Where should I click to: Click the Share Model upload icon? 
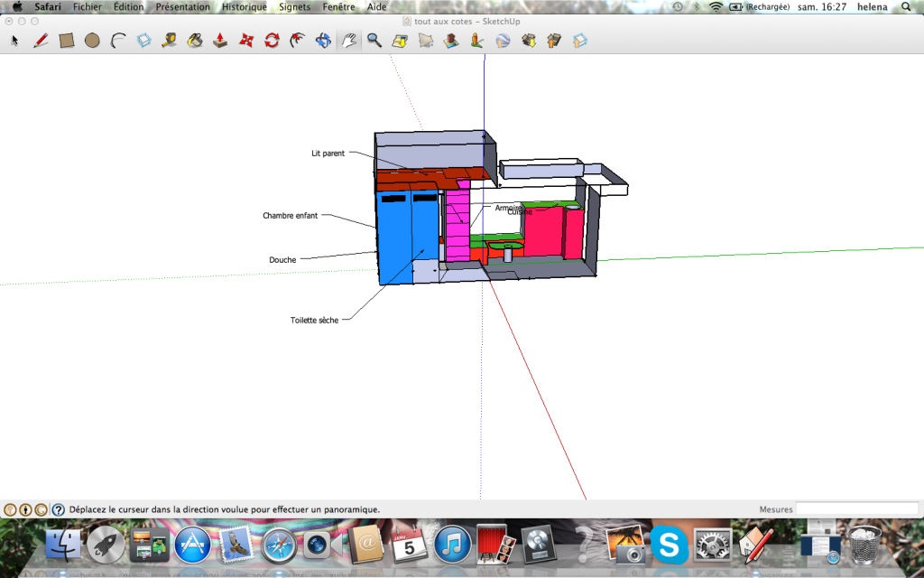554,41
